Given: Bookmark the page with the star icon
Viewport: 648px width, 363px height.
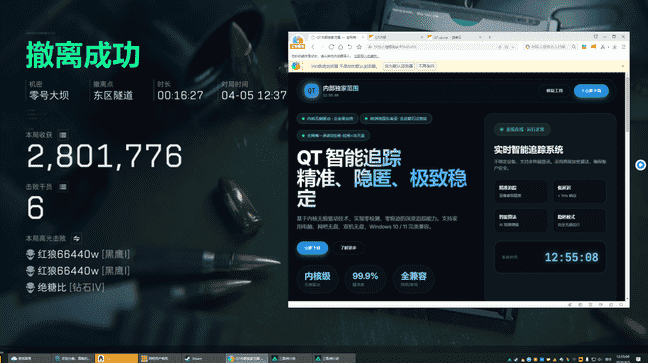Looking at the screenshot, I should point(359,47).
